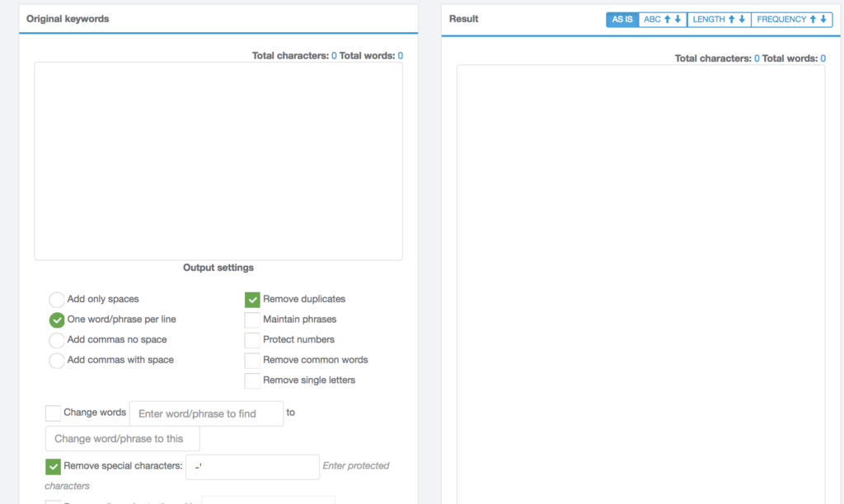
Task: Enable the Change words checkbox
Action: click(53, 413)
